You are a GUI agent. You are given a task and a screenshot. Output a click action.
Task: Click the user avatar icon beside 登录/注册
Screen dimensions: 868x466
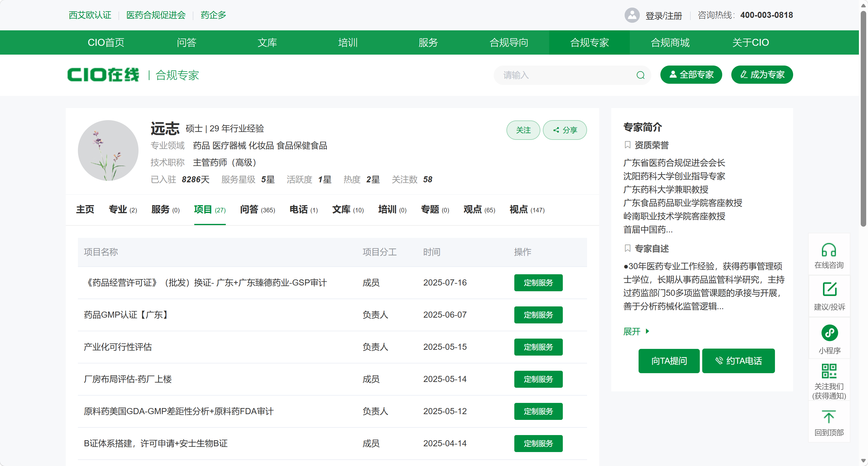coord(633,15)
